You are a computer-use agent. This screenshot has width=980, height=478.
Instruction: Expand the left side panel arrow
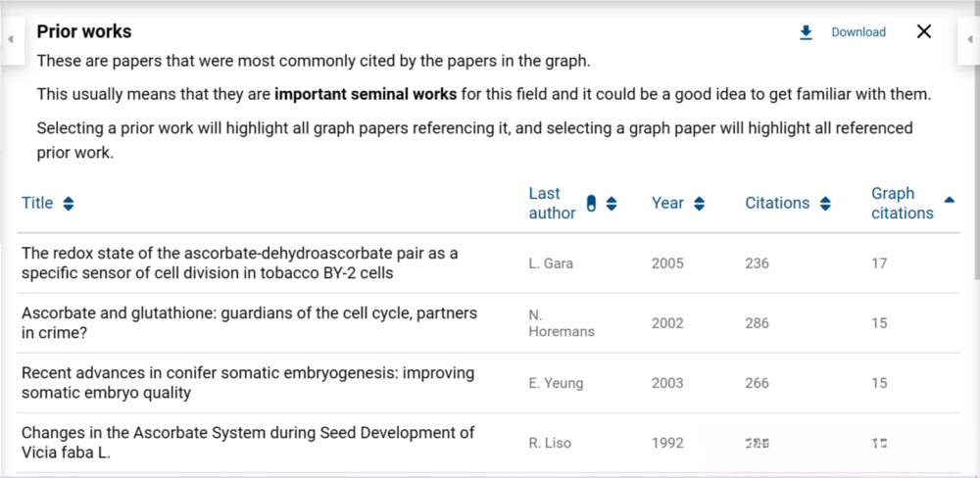tap(10, 39)
